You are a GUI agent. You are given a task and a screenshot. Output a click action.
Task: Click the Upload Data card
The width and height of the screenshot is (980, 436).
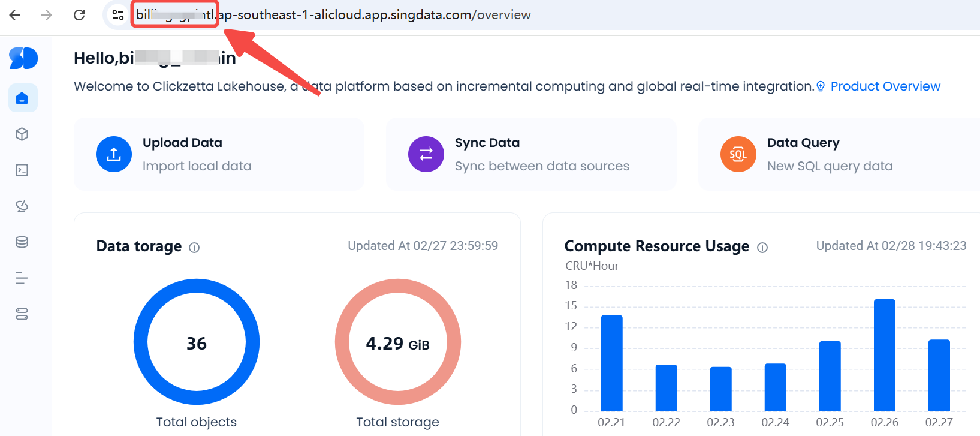[219, 154]
